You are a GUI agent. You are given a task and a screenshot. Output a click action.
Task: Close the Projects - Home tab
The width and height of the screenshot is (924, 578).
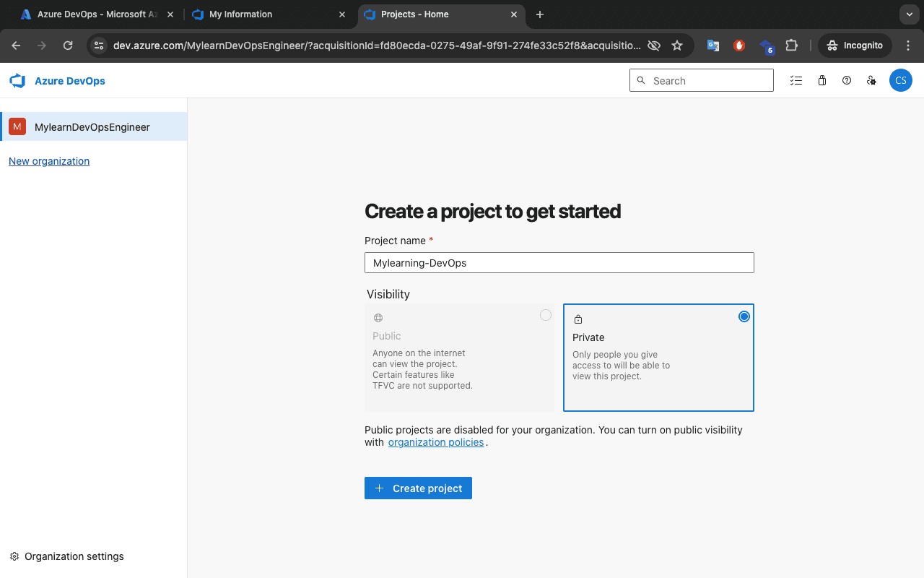pyautogui.click(x=515, y=14)
